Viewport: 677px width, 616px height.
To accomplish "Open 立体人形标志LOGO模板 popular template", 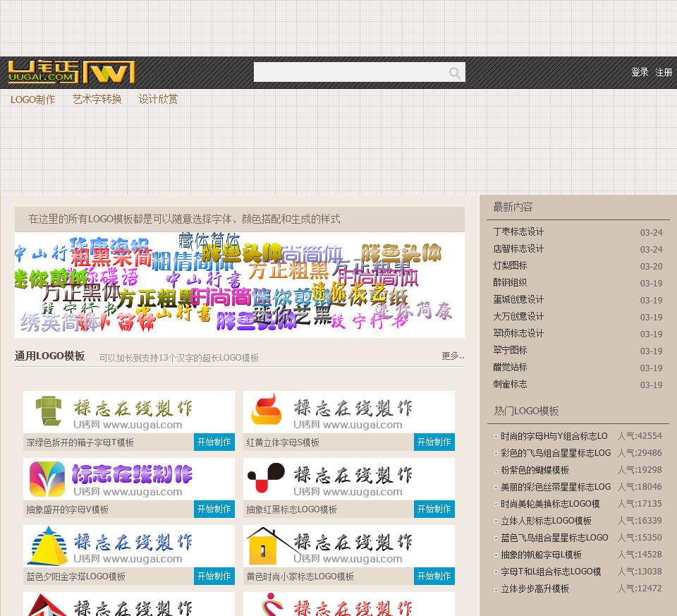I will pyautogui.click(x=546, y=521).
